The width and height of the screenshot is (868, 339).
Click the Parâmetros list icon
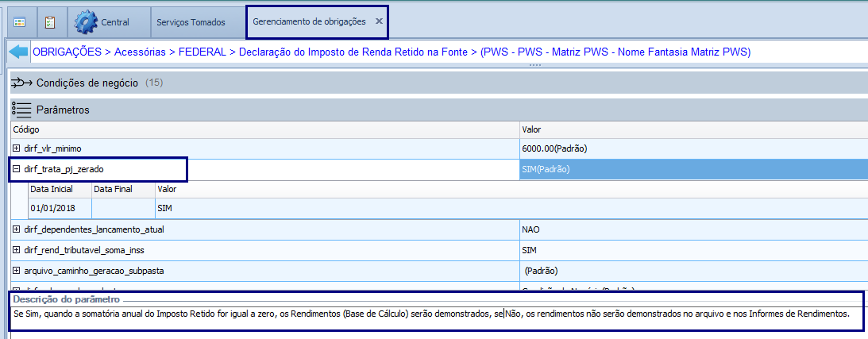(21, 110)
